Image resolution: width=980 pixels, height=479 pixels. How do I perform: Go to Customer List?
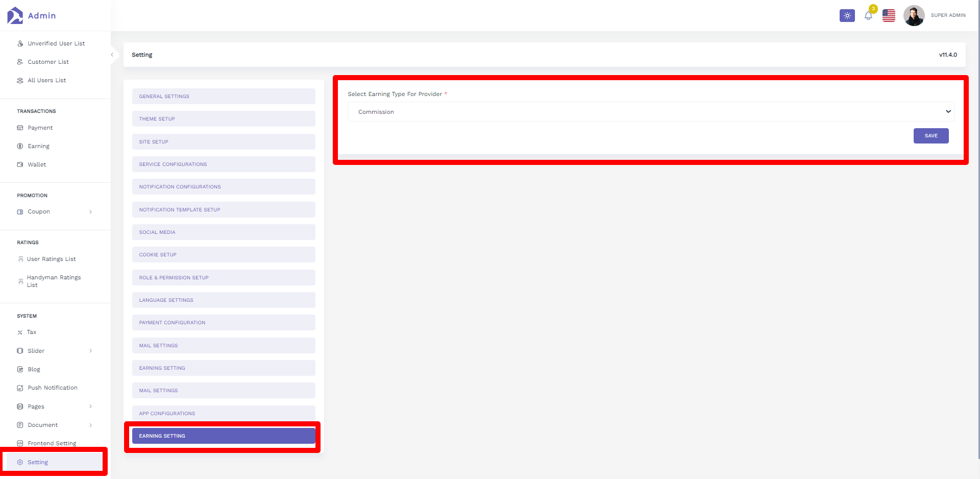tap(48, 62)
